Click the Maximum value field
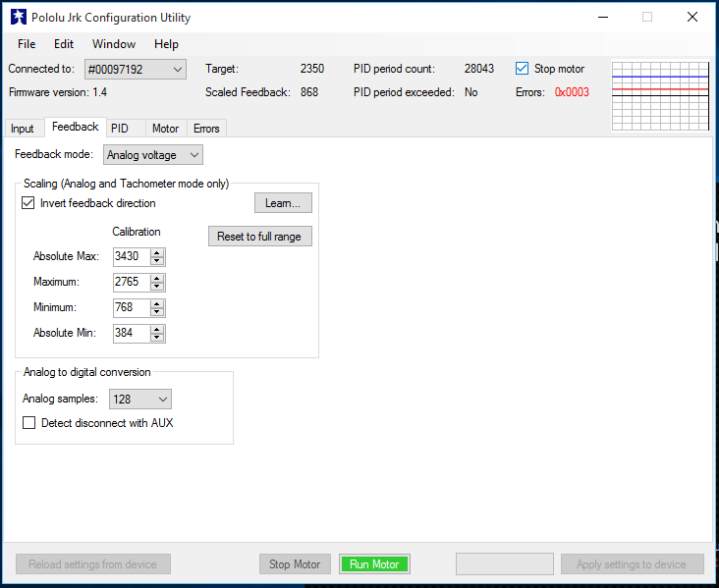The width and height of the screenshot is (719, 588). [x=132, y=282]
